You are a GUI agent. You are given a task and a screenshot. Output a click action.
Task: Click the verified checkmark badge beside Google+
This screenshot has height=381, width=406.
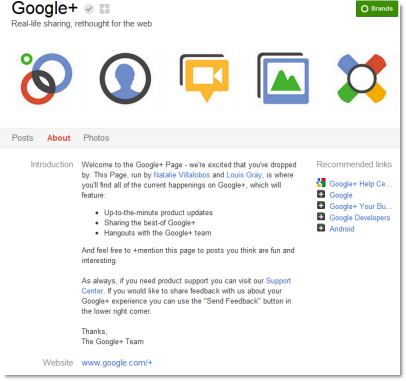click(89, 9)
